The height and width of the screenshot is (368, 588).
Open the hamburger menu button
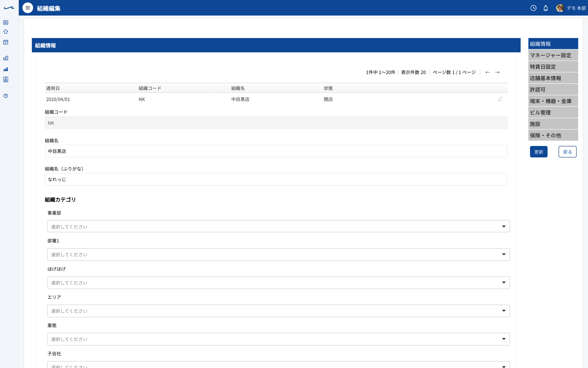28,8
